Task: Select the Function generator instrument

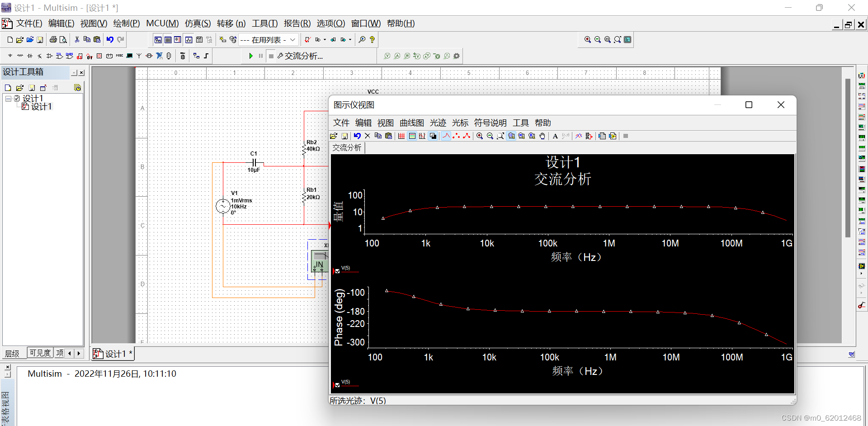Action: 862,85
